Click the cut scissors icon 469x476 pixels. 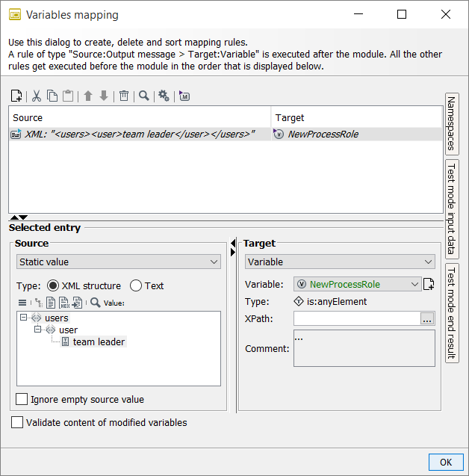[37, 96]
